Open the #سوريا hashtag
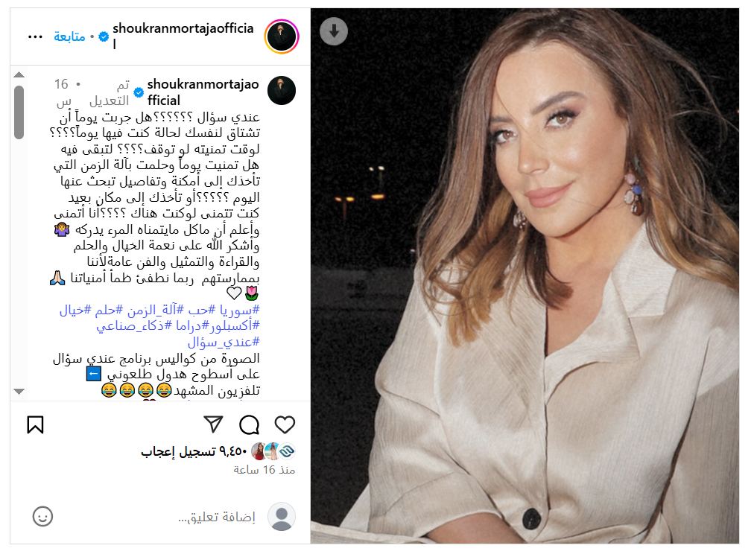The height and width of the screenshot is (560, 754). [x=240, y=310]
